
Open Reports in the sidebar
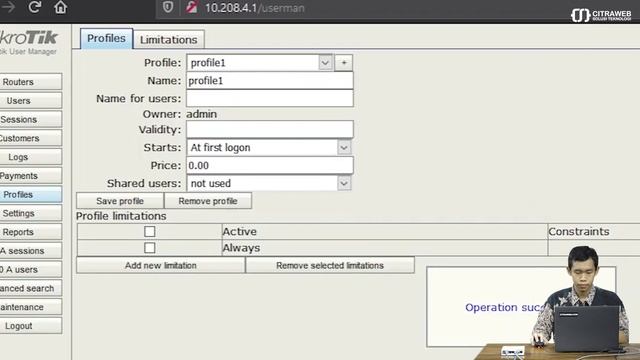31,232
